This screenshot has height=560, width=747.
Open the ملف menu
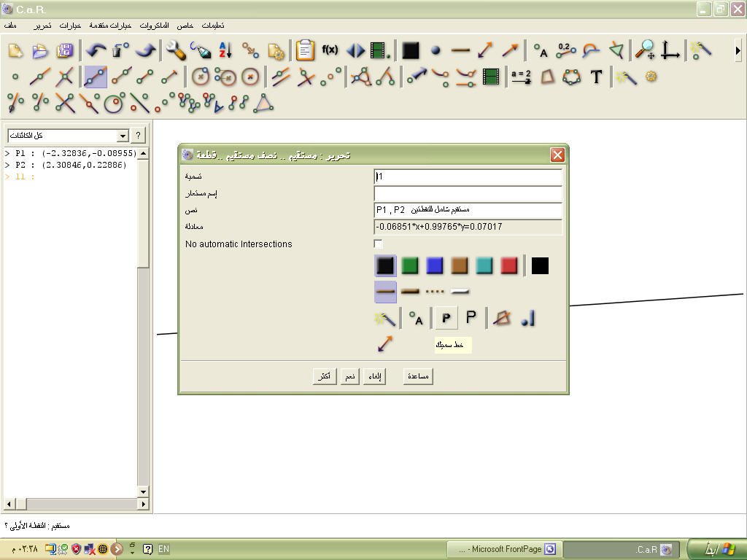[10, 26]
